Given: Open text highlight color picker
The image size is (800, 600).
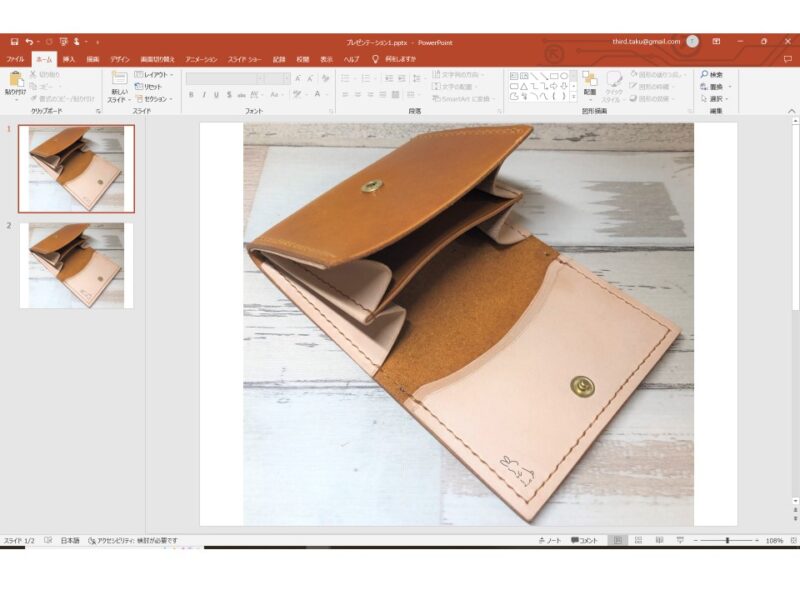Looking at the screenshot, I should click(297, 95).
